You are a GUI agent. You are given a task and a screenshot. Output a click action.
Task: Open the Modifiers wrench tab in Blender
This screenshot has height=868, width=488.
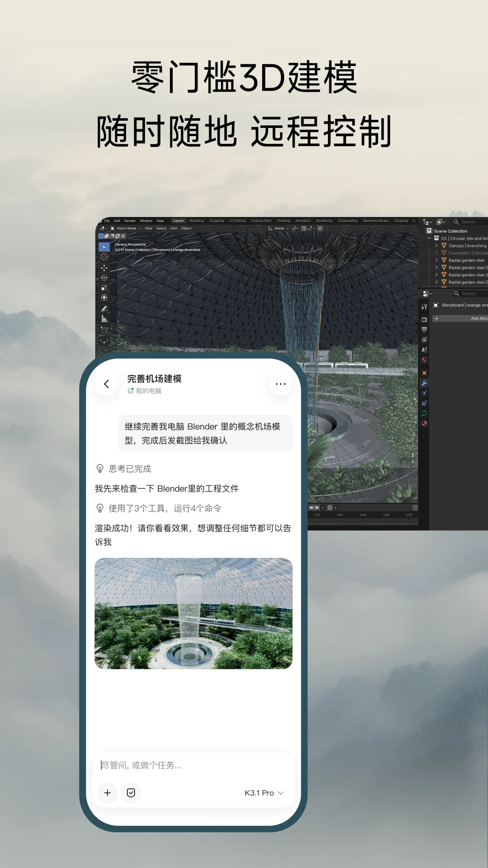pyautogui.click(x=424, y=383)
